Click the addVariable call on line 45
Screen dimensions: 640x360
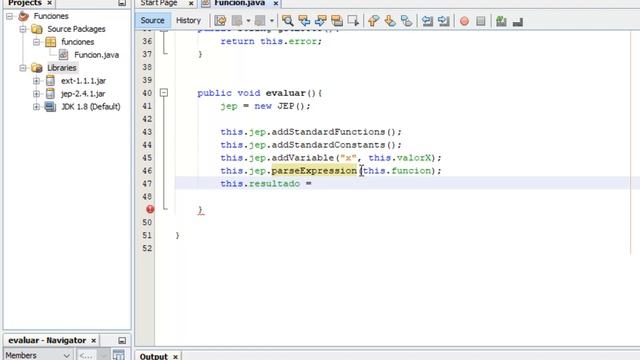[x=302, y=158]
